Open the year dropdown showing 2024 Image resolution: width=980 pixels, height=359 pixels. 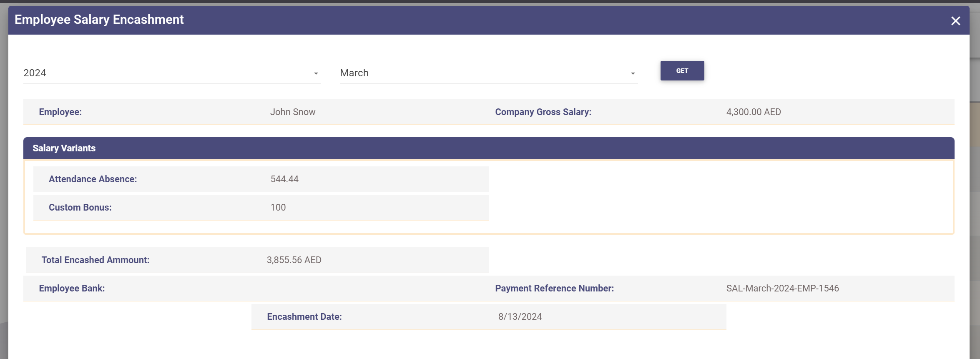pos(167,73)
